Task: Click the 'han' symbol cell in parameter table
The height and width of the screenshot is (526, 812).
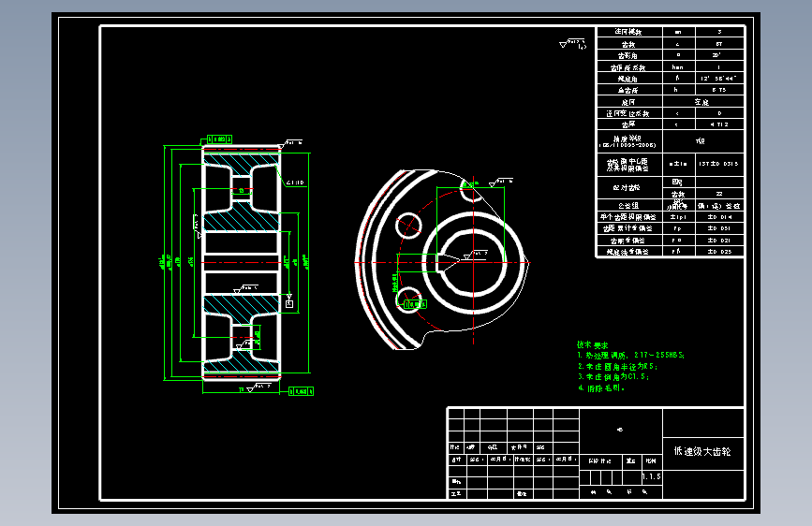Action: (x=678, y=66)
